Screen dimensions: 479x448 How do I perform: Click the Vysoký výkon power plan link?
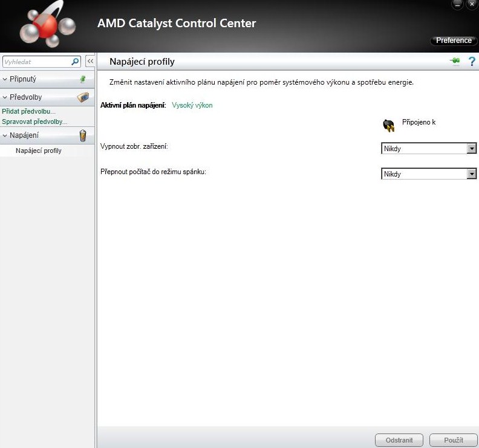click(192, 105)
